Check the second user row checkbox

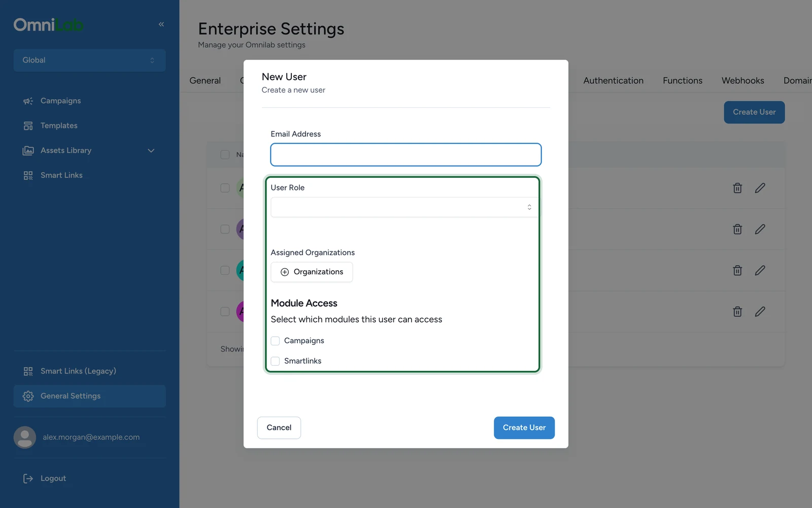[x=225, y=229]
